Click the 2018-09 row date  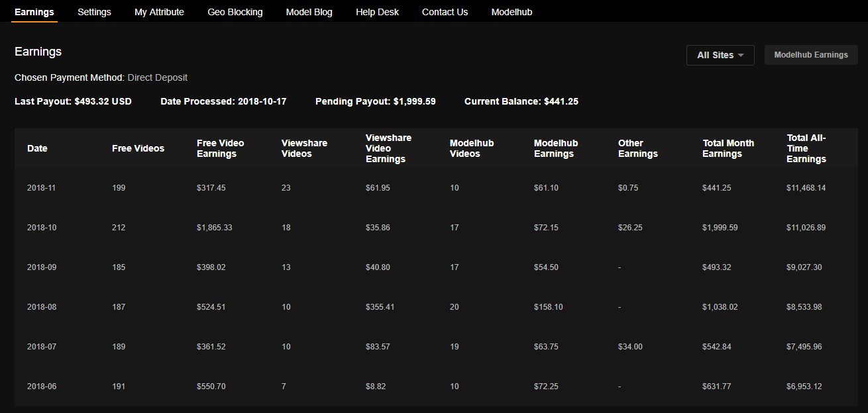tap(41, 267)
